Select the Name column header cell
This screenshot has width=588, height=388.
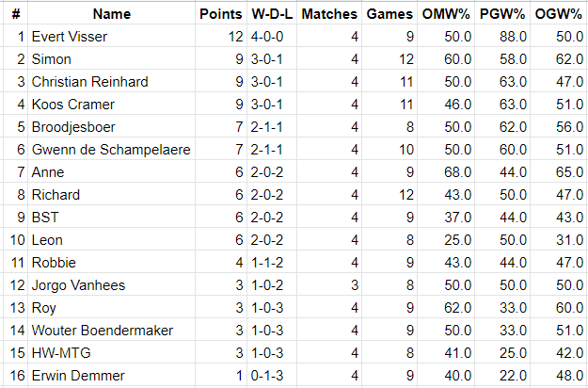click(111, 14)
